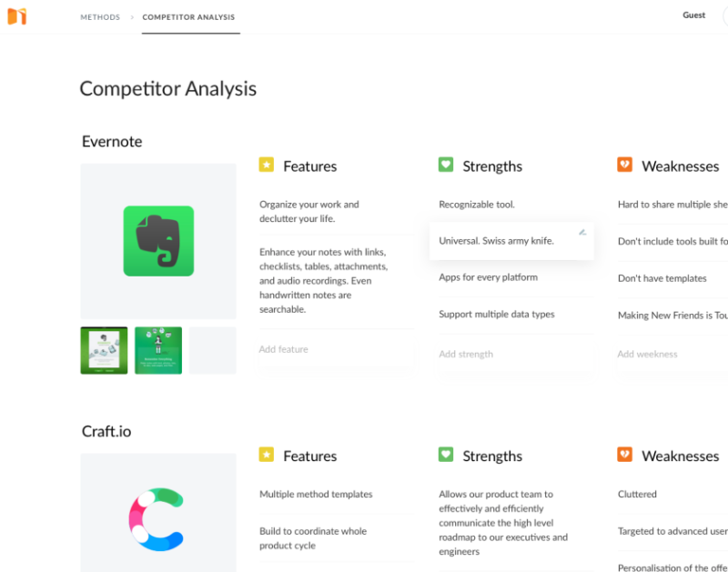Click the Add strength field under Evernote
728x572 pixels.
tap(466, 354)
